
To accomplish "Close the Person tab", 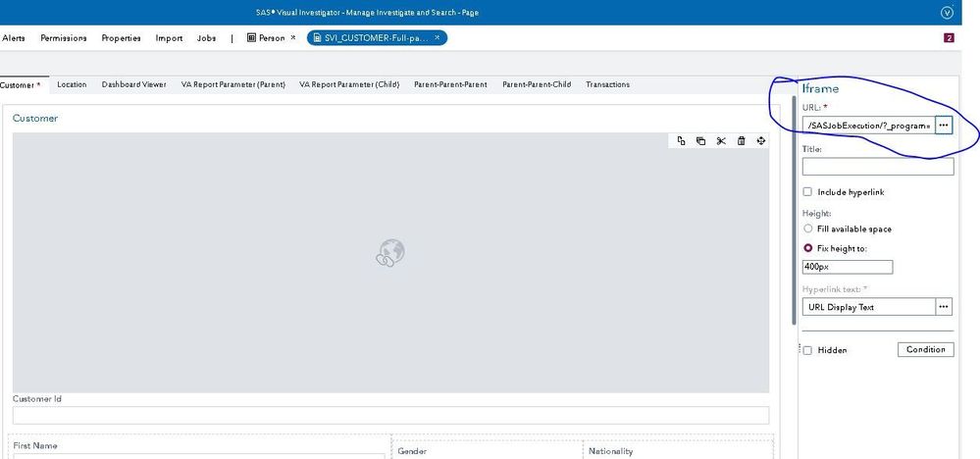I will click(x=293, y=38).
